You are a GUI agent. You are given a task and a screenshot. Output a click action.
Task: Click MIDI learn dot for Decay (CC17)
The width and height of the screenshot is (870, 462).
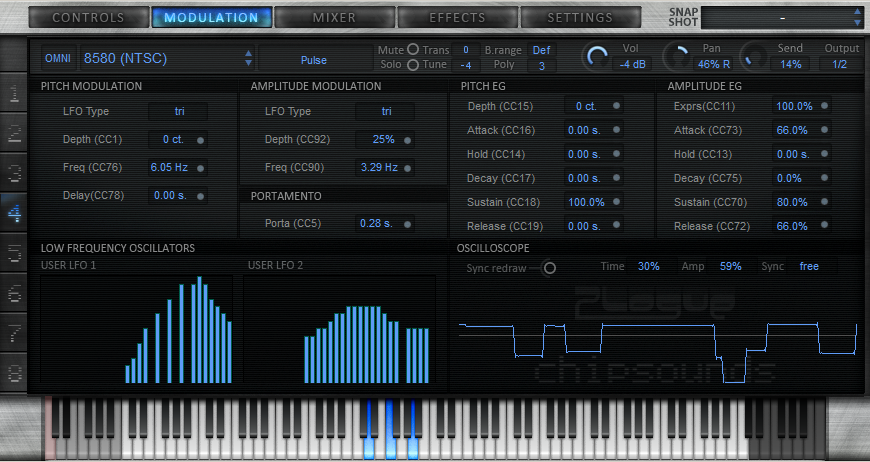click(x=616, y=177)
